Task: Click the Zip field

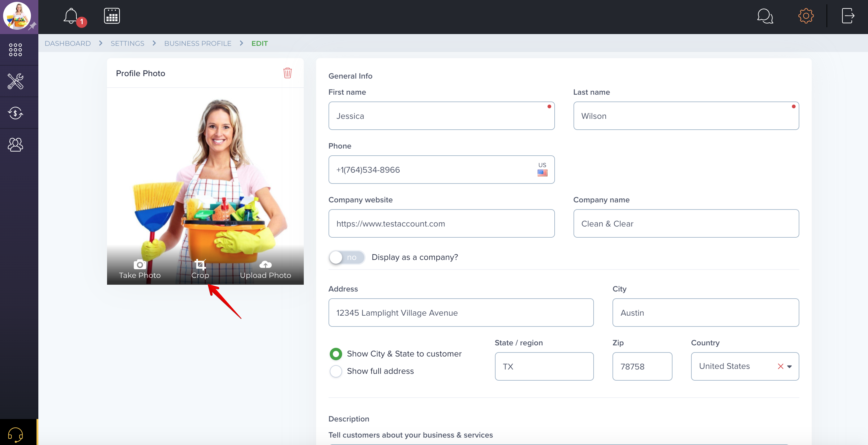Action: coord(642,367)
